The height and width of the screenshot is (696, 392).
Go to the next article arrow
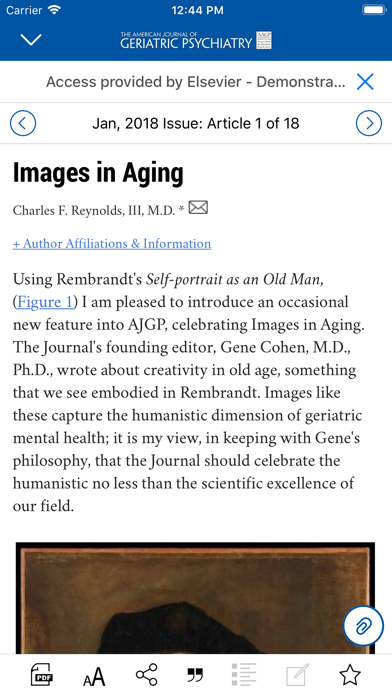(x=369, y=123)
